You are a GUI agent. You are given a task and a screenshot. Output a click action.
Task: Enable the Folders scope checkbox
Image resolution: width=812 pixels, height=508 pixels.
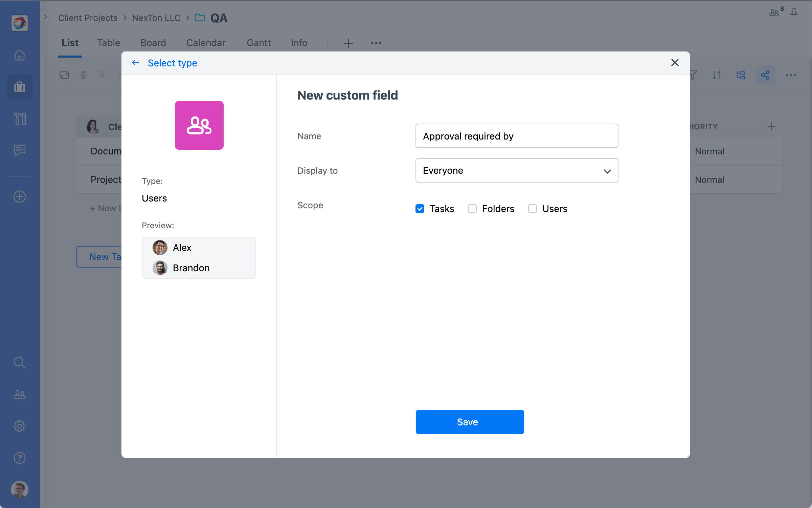pos(472,209)
